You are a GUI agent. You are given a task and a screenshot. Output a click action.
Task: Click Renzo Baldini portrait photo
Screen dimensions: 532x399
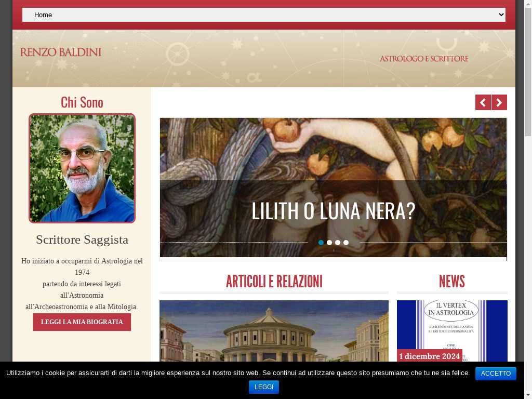coord(82,168)
